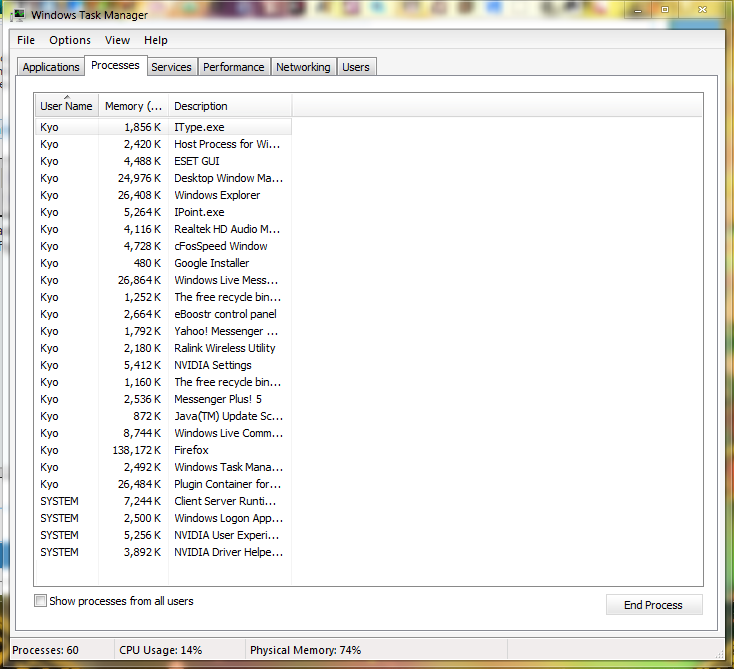Open the View menu

click(117, 40)
